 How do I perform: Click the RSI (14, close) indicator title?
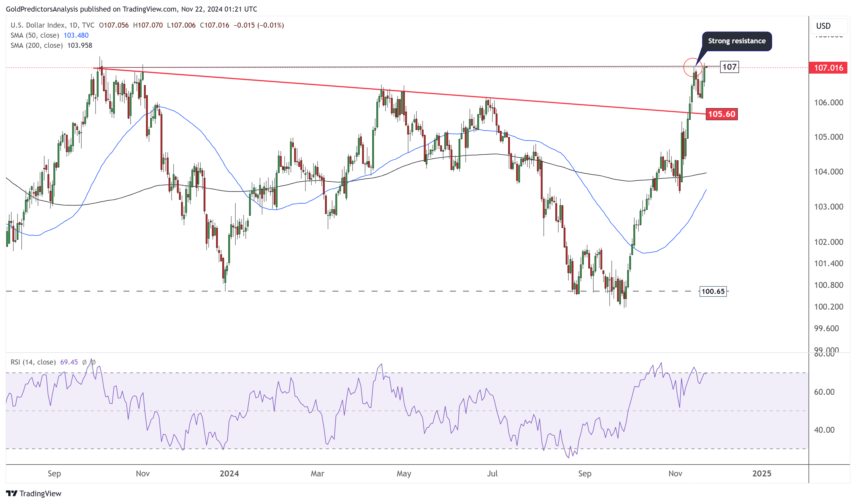point(33,362)
